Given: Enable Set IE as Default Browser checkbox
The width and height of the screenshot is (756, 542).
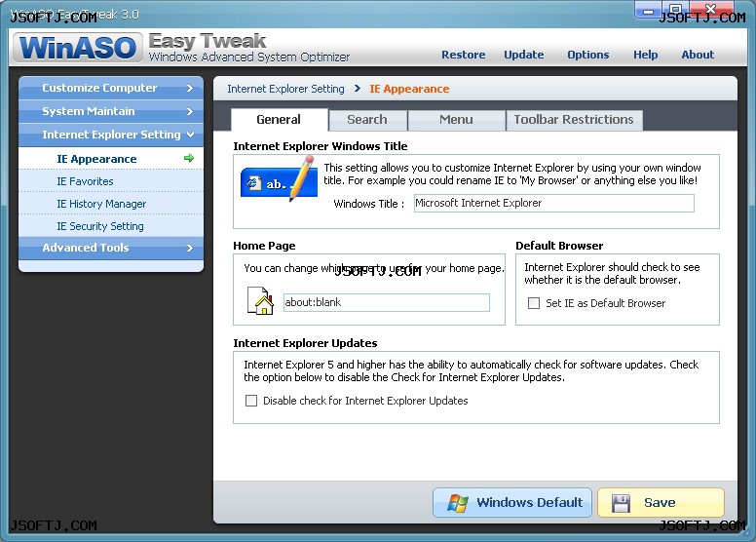Looking at the screenshot, I should click(x=534, y=303).
